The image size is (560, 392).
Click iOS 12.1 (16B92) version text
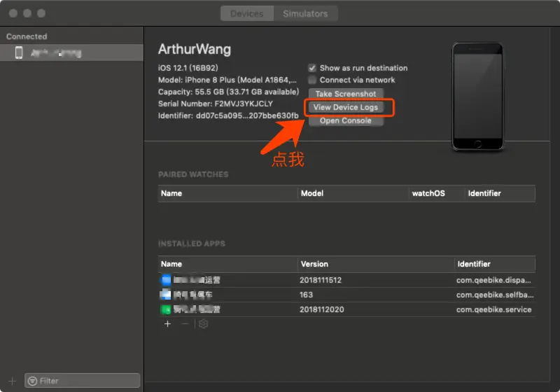click(188, 68)
